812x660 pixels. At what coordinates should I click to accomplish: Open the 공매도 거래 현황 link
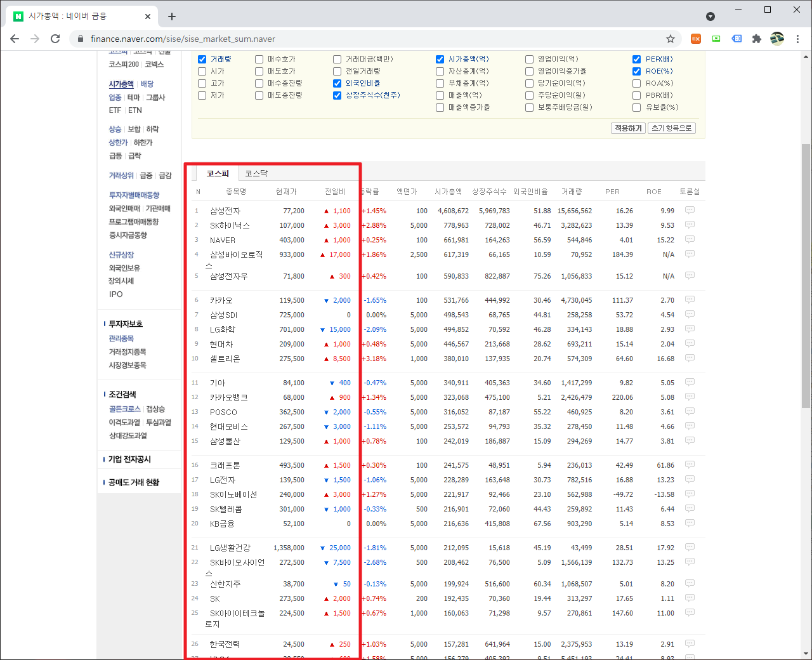(134, 482)
